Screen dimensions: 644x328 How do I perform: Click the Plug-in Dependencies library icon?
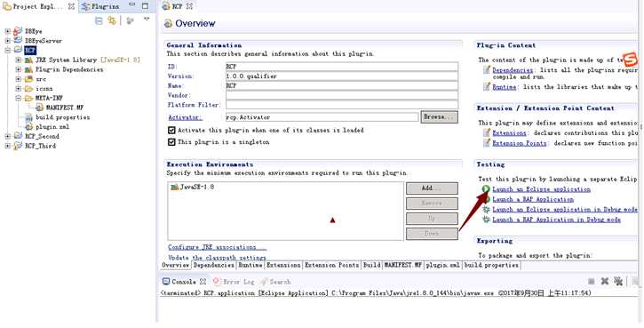28,69
